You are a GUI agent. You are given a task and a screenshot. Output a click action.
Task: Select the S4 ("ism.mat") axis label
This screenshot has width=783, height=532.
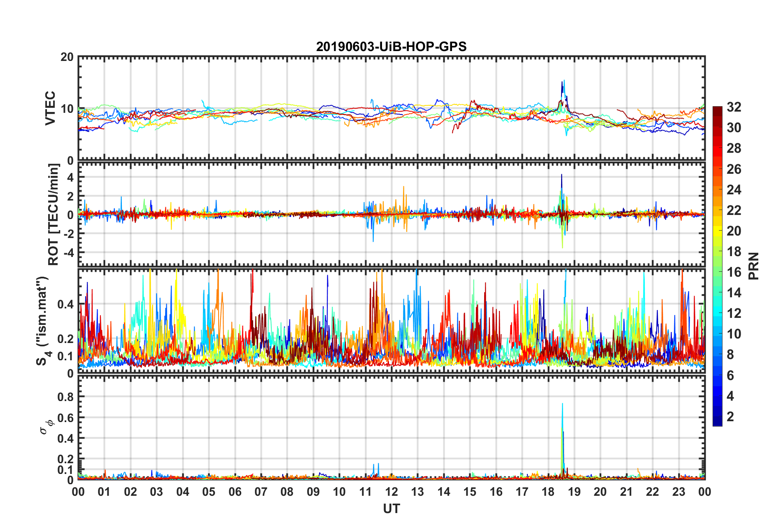coord(42,321)
